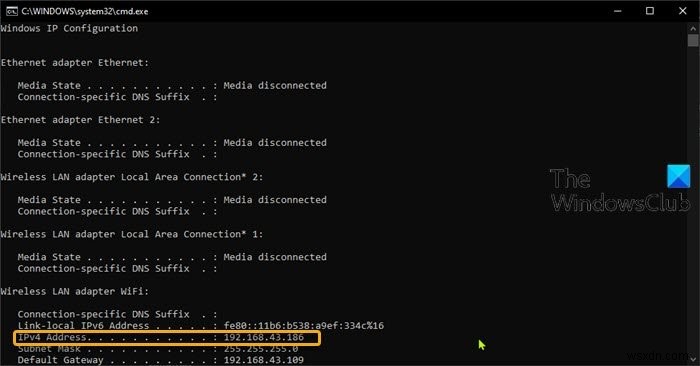
Task: Click the IPv6 address fe80::11b6:b538:a9ef:334c%16
Action: click(304, 325)
